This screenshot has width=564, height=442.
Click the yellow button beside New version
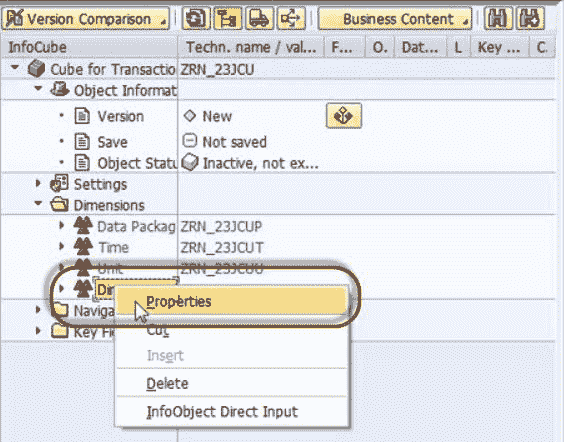[x=344, y=116]
